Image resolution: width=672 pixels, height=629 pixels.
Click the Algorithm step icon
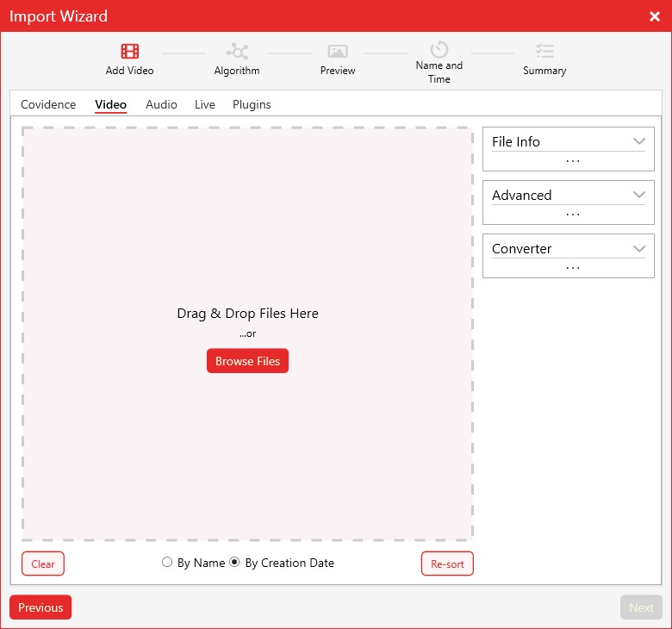tap(237, 51)
